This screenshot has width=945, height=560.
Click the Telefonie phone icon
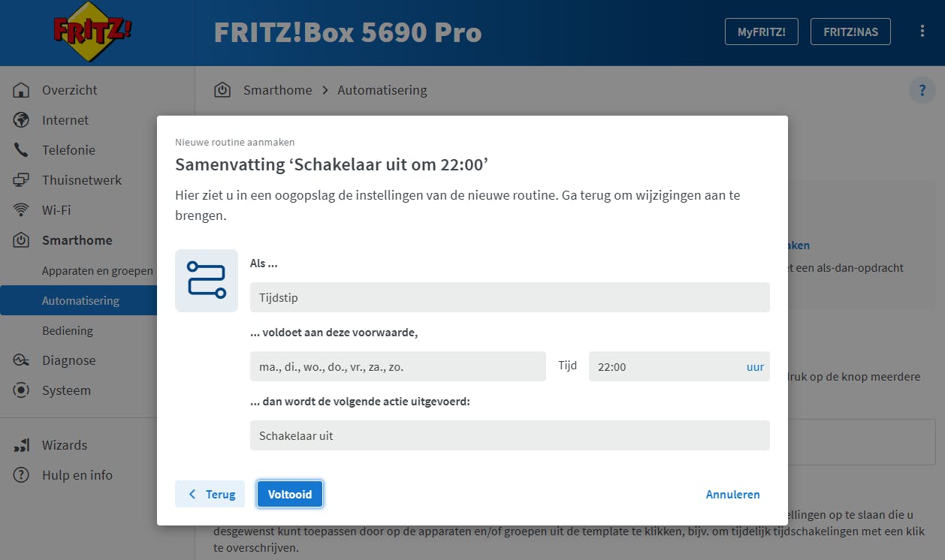pos(21,150)
